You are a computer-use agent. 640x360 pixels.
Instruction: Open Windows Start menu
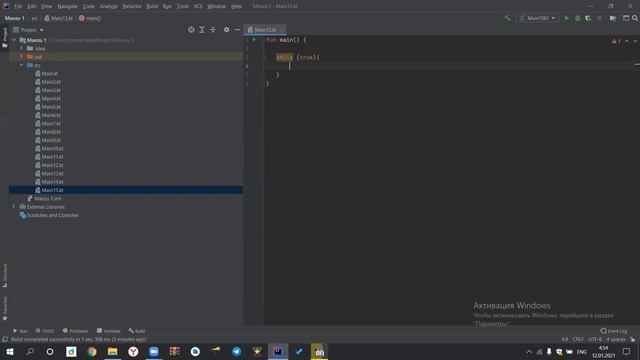(9, 351)
